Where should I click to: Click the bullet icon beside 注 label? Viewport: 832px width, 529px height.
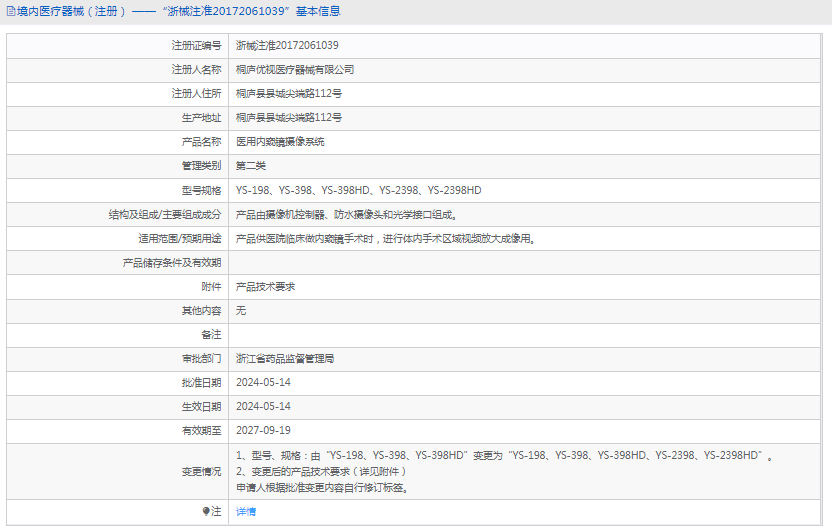click(206, 511)
